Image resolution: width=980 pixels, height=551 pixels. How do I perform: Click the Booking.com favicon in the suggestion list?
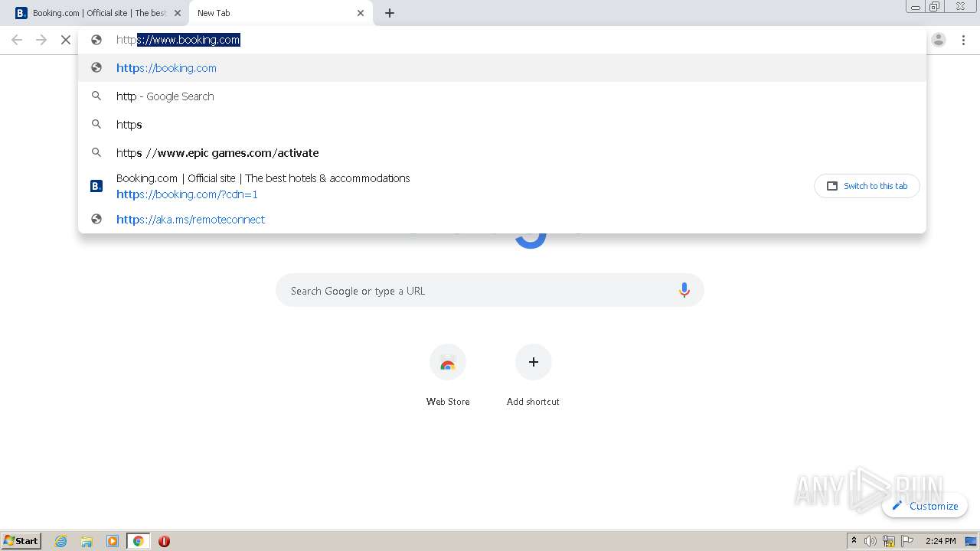click(96, 186)
